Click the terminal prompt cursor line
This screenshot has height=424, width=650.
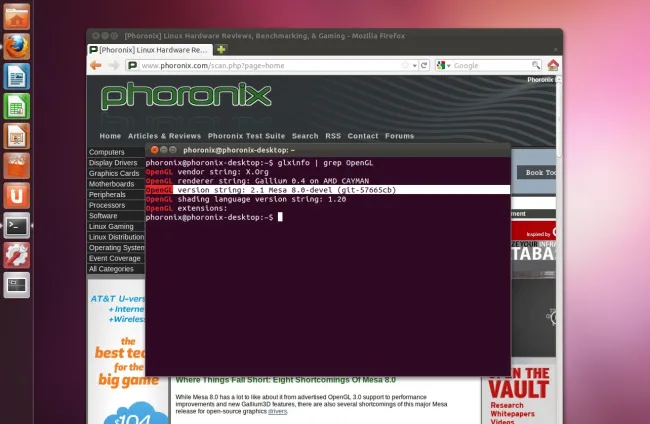click(x=214, y=217)
